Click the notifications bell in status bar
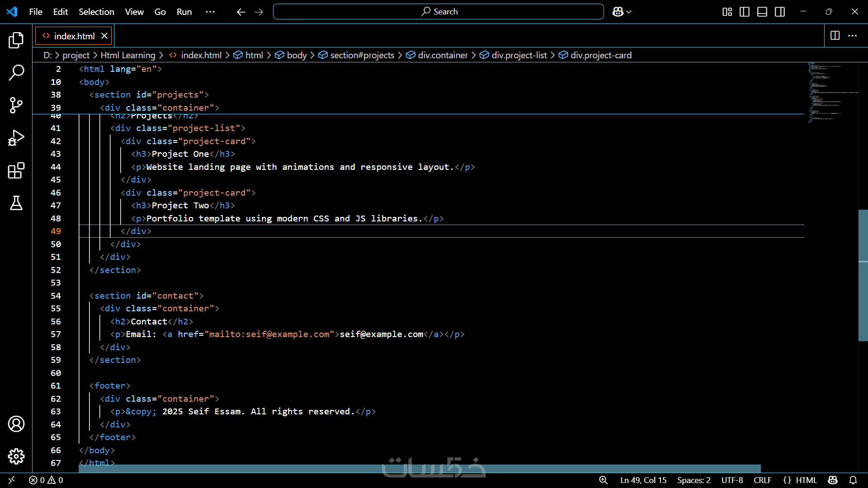 (x=853, y=480)
